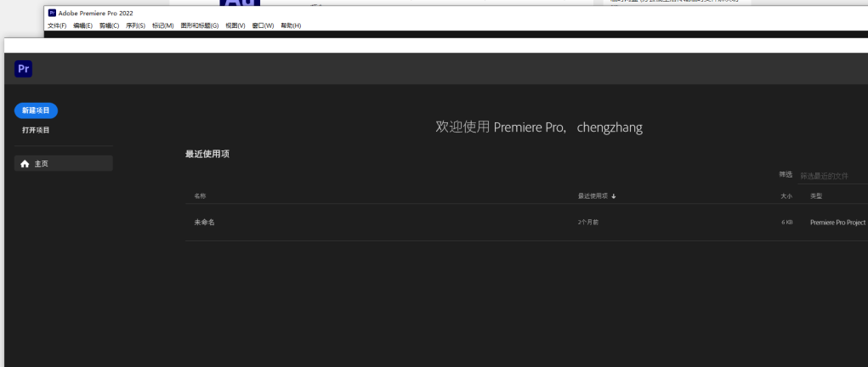
Task: Open the 序列(S) menu
Action: pos(136,25)
